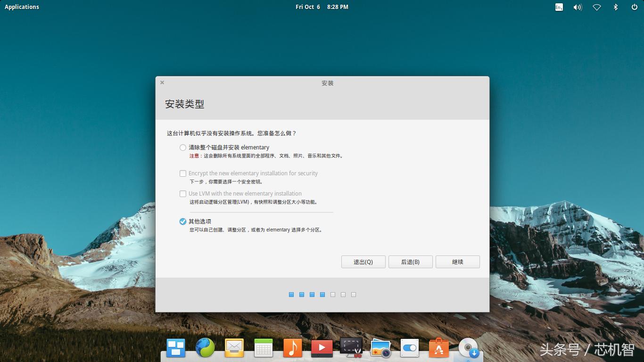
Task: Click 退出(Q) to quit the installer
Action: point(363,262)
